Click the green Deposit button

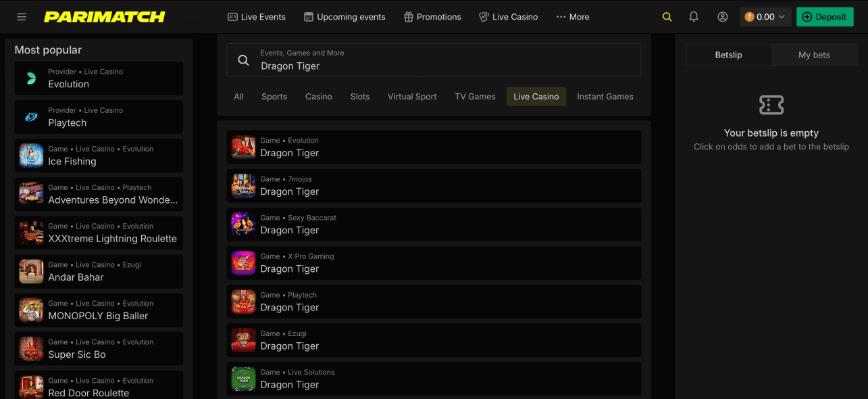pyautogui.click(x=825, y=17)
